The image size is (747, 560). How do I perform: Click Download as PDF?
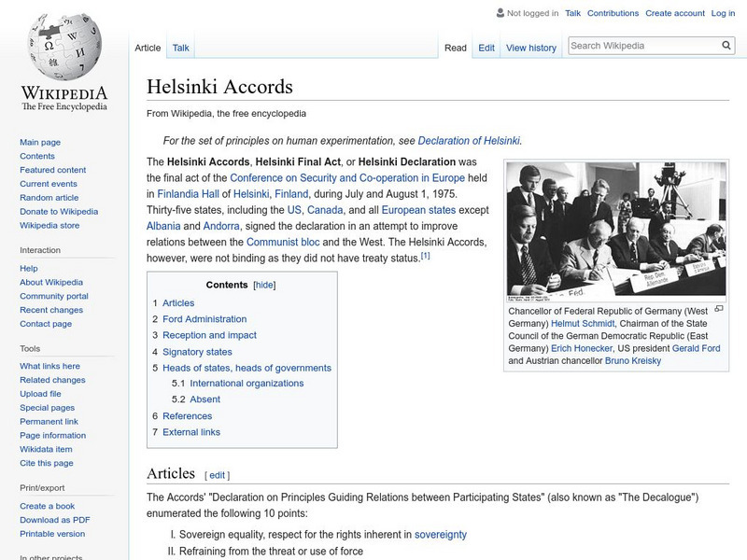pos(55,520)
